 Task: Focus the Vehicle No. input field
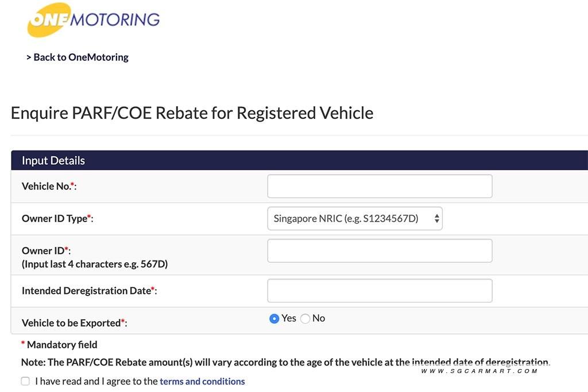click(x=379, y=187)
